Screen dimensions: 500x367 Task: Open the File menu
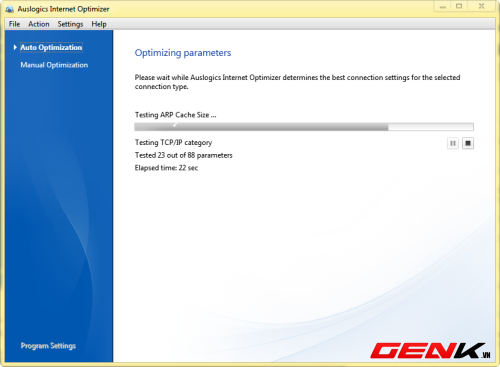click(x=14, y=24)
